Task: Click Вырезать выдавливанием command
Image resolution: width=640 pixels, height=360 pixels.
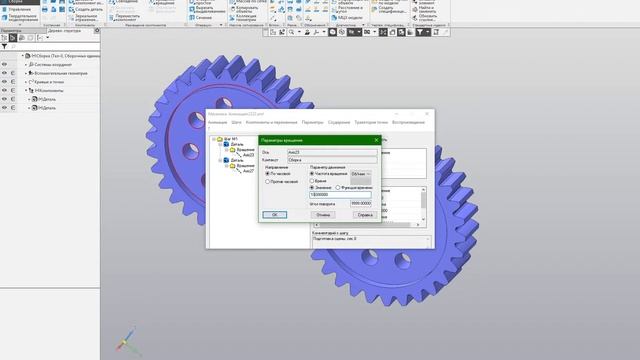Action: pos(207,9)
